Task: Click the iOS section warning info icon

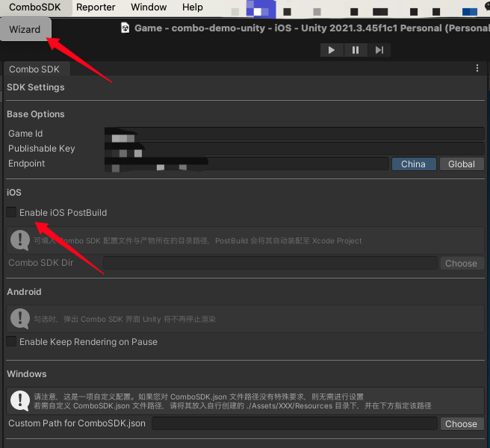Action: pyautogui.click(x=20, y=240)
